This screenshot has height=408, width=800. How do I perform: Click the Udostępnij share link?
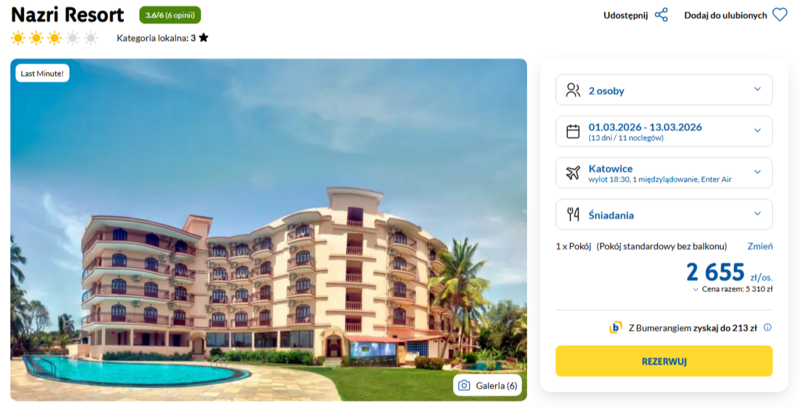coord(626,15)
